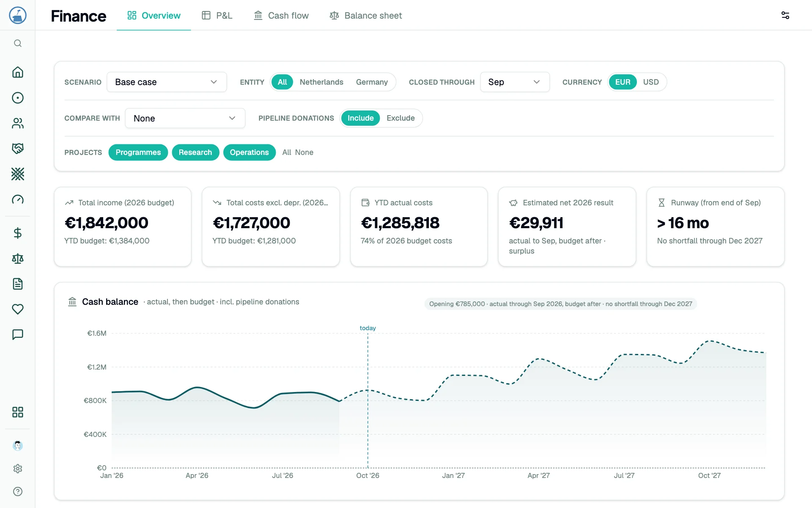
Task: Open the woven pattern icon in sidebar
Action: point(18,174)
